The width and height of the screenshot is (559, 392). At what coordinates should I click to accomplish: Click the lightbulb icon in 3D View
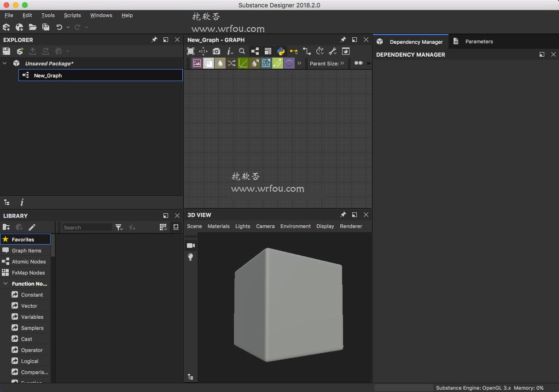tap(191, 257)
